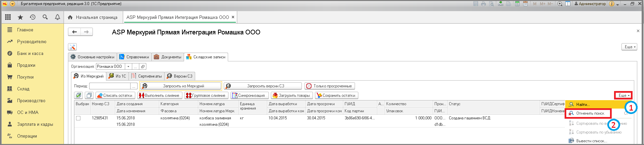The image size is (644, 145).
Task: Open Администратор user menu
Action: 589,4
